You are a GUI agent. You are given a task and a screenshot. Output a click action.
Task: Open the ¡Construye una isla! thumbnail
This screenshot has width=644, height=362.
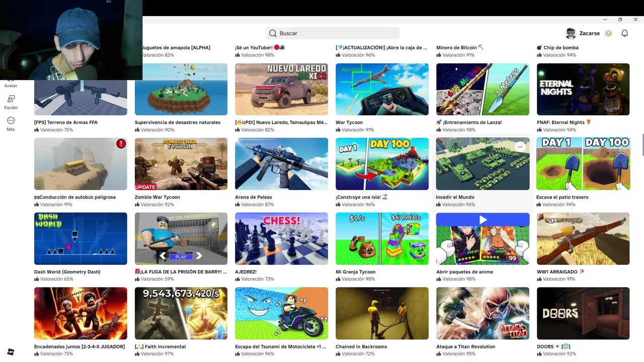pos(382,164)
